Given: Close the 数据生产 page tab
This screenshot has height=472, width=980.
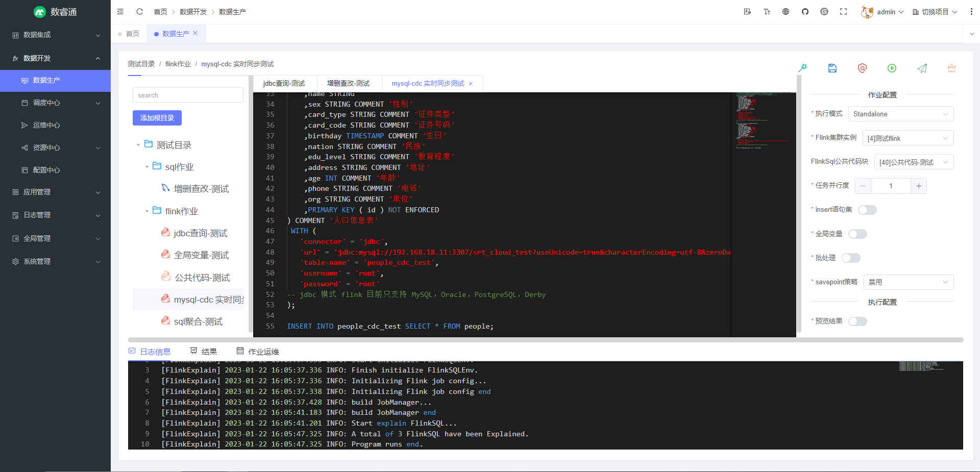Looking at the screenshot, I should [x=195, y=33].
